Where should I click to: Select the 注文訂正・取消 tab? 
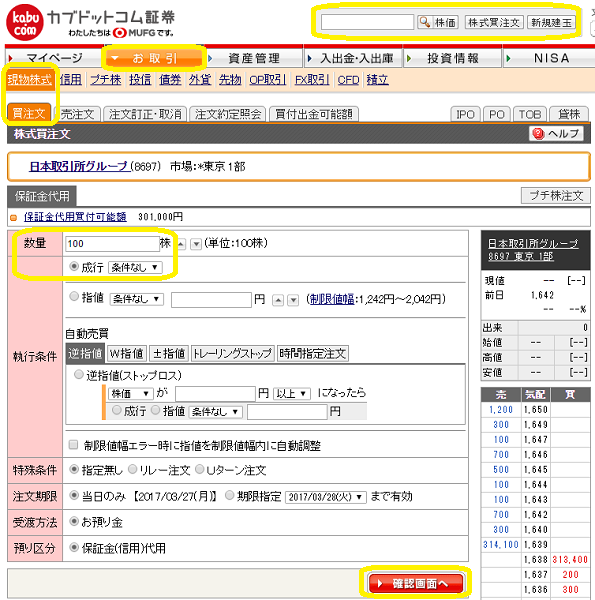pyautogui.click(x=145, y=114)
